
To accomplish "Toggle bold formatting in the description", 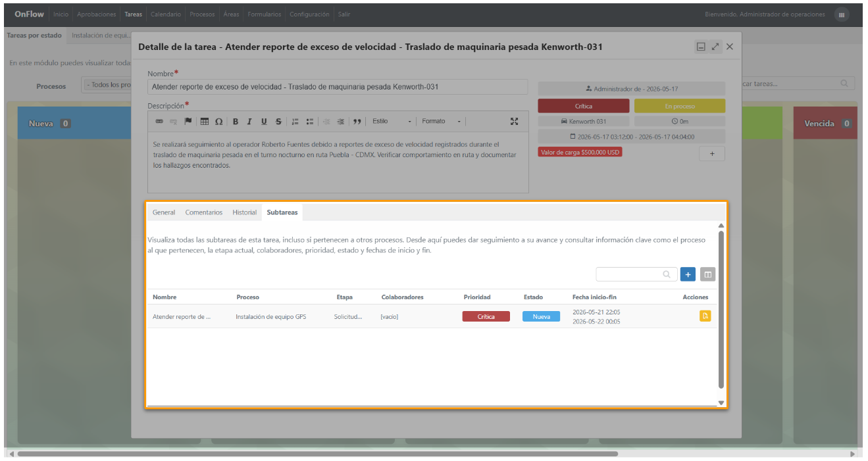I will (236, 122).
